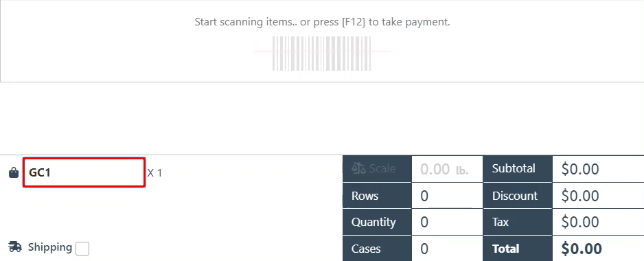Click the bold Total label
644x261 pixels.
[x=505, y=249]
